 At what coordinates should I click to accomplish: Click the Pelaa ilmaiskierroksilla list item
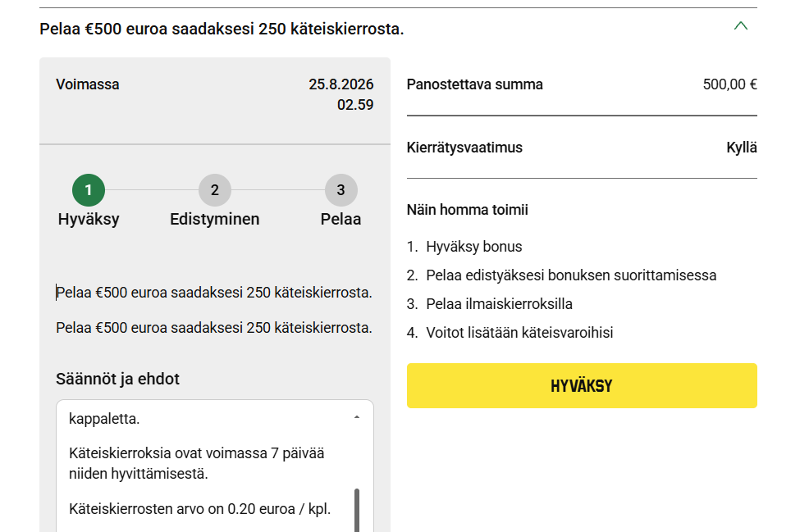[x=499, y=304]
